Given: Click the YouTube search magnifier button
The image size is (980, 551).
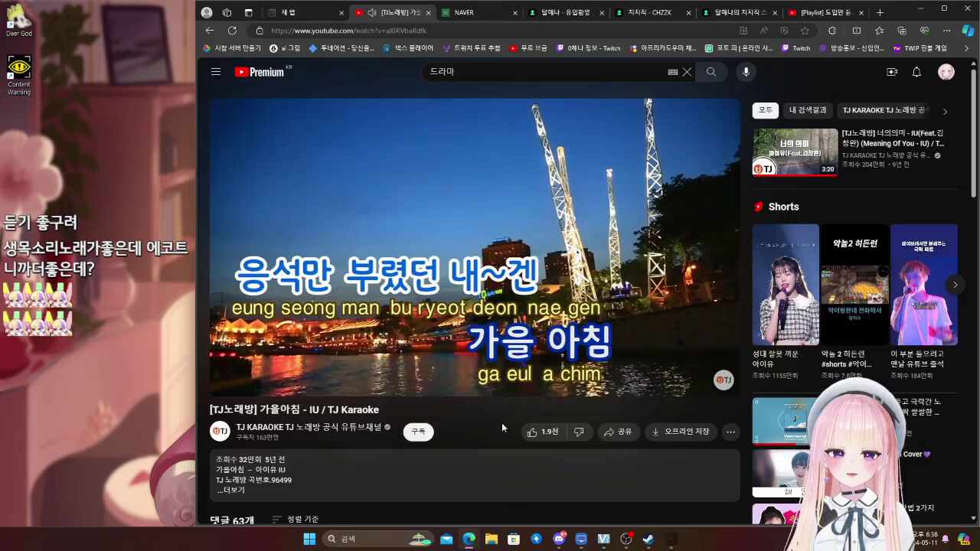Looking at the screenshot, I should [x=711, y=72].
